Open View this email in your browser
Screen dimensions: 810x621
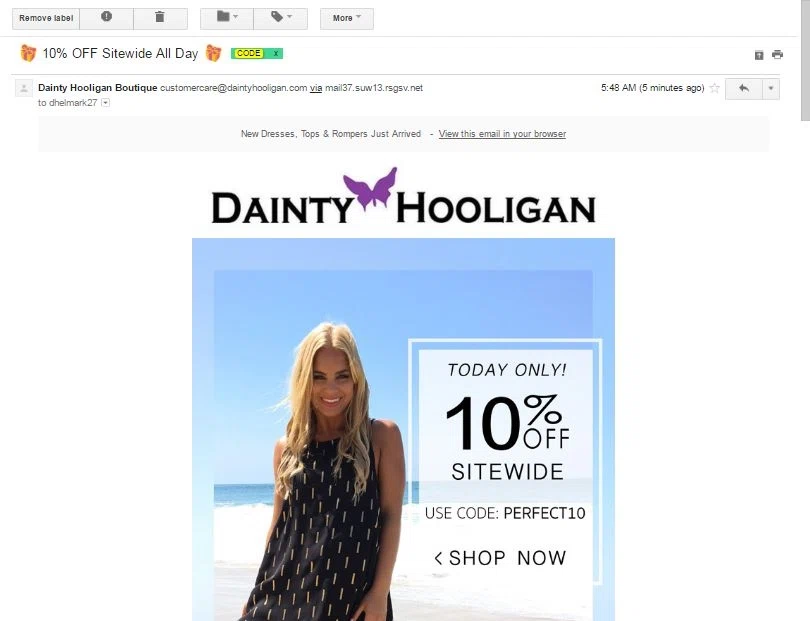click(x=502, y=134)
